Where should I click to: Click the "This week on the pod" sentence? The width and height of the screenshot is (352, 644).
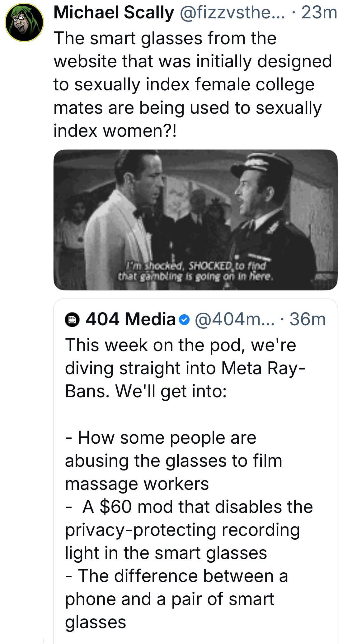181,346
